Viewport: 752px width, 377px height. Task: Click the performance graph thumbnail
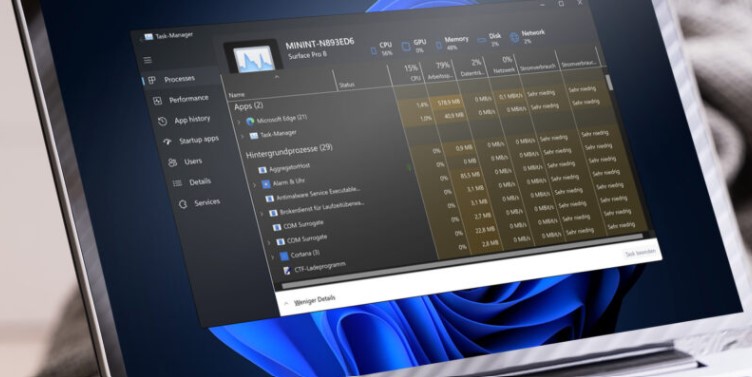pyautogui.click(x=254, y=59)
